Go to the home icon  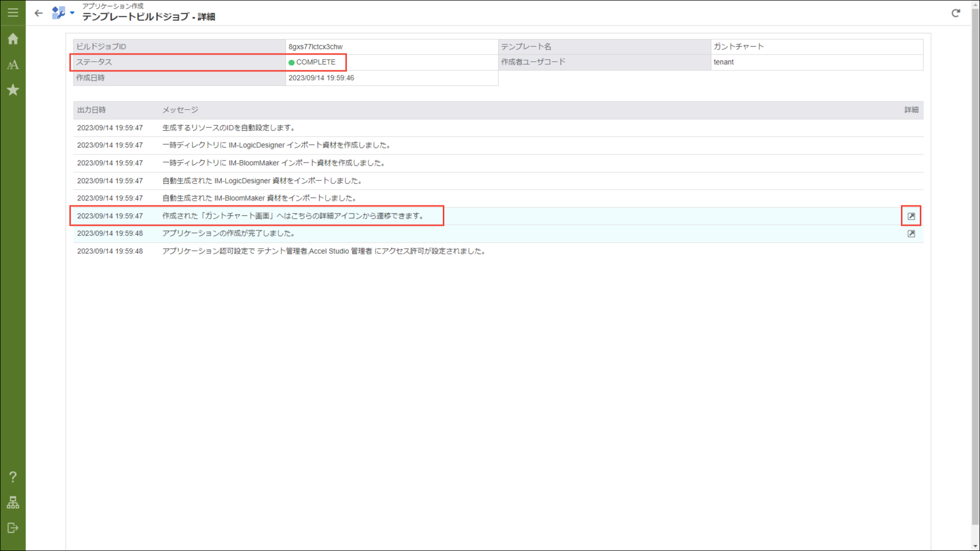[x=13, y=39]
